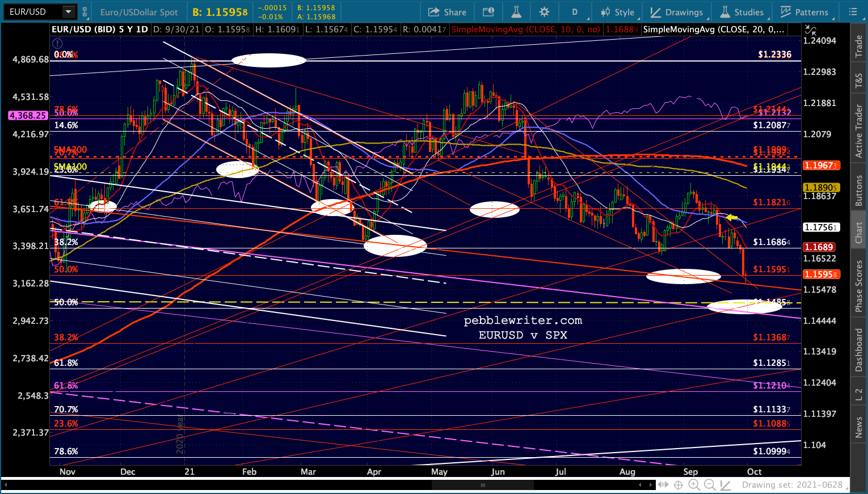Click the Euro/USDollar Spot description
Viewport: 868px width, 494px height.
(139, 12)
